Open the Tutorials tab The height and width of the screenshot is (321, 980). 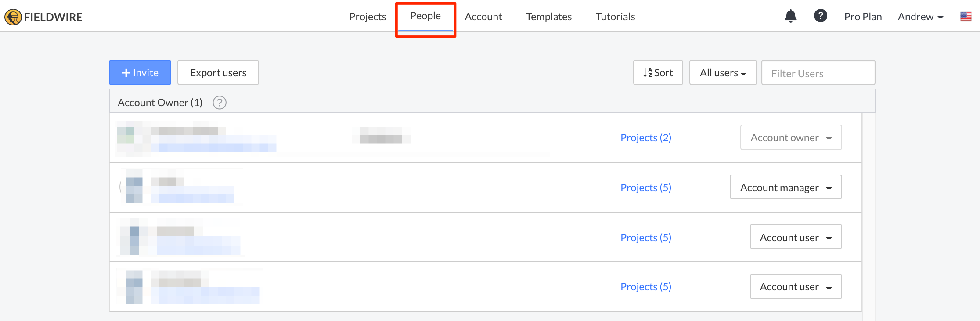[615, 17]
